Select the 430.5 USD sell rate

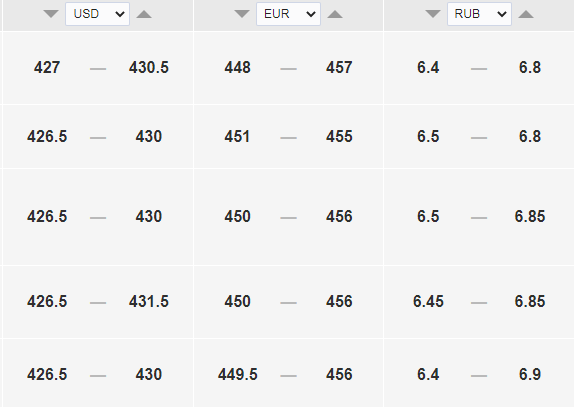[149, 67]
